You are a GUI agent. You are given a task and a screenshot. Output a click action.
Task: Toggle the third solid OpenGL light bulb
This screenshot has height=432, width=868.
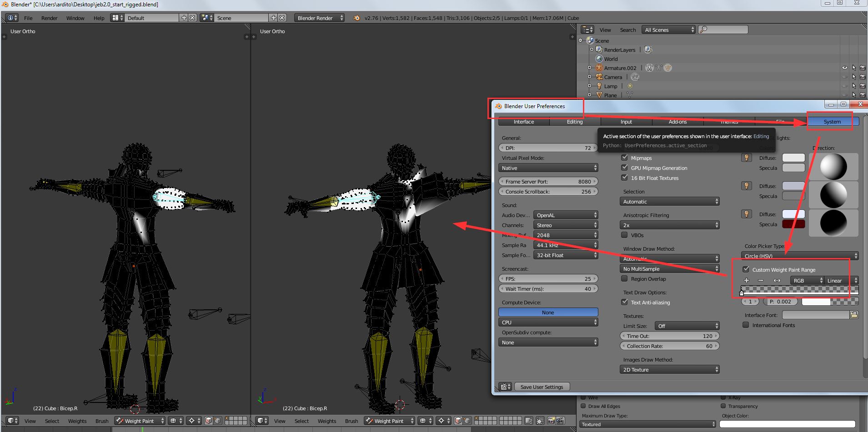click(746, 214)
